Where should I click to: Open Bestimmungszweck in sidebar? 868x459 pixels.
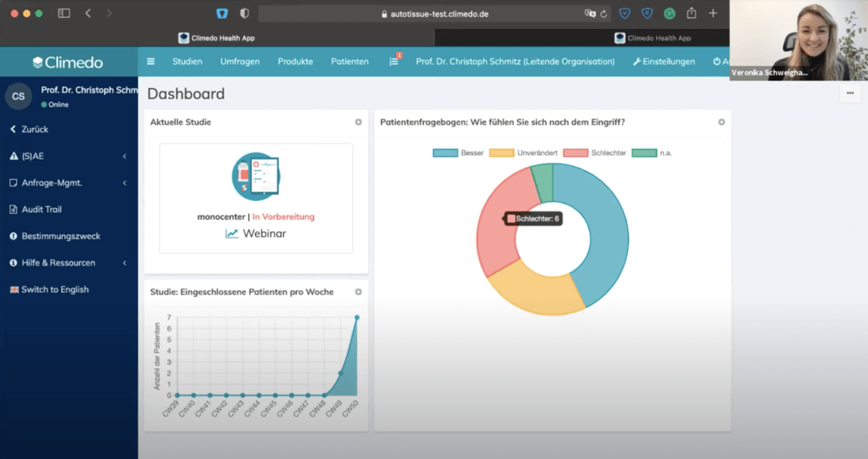(x=55, y=236)
